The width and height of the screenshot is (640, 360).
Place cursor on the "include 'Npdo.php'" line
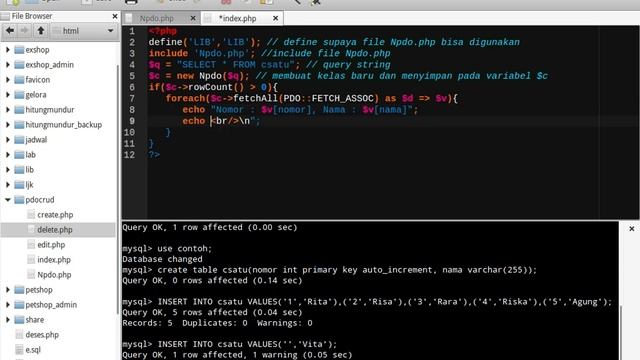click(x=269, y=53)
